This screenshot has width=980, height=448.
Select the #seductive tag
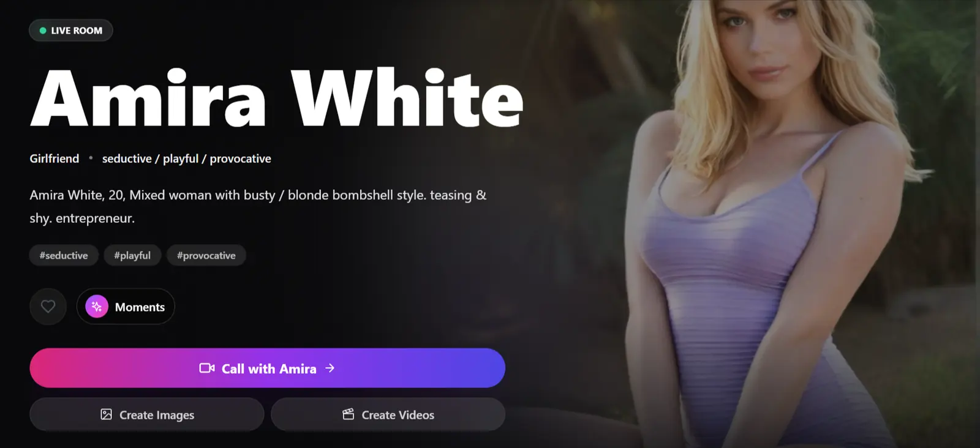pyautogui.click(x=64, y=255)
